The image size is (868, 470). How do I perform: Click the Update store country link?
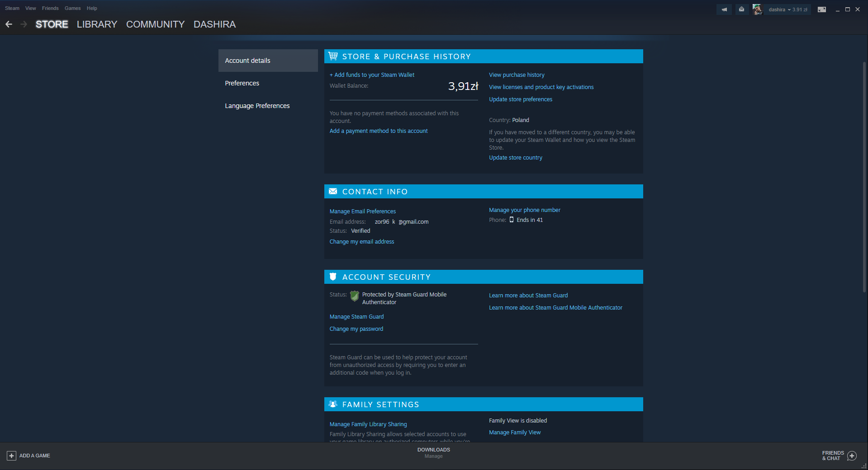click(516, 158)
